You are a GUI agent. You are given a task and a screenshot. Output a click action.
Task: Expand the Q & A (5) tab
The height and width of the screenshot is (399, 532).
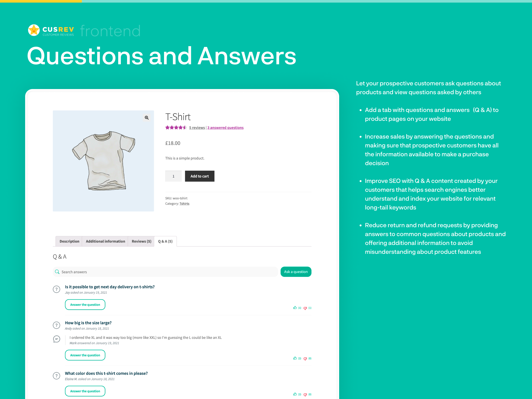coord(165,241)
